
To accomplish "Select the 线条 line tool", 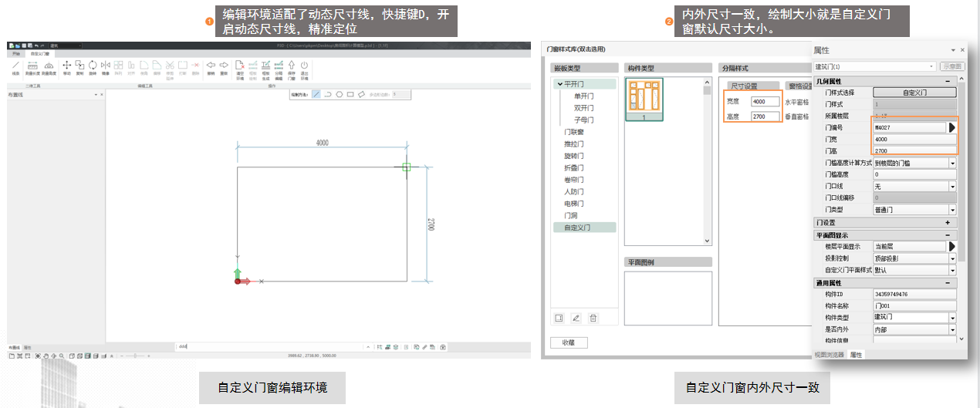I will [x=15, y=68].
